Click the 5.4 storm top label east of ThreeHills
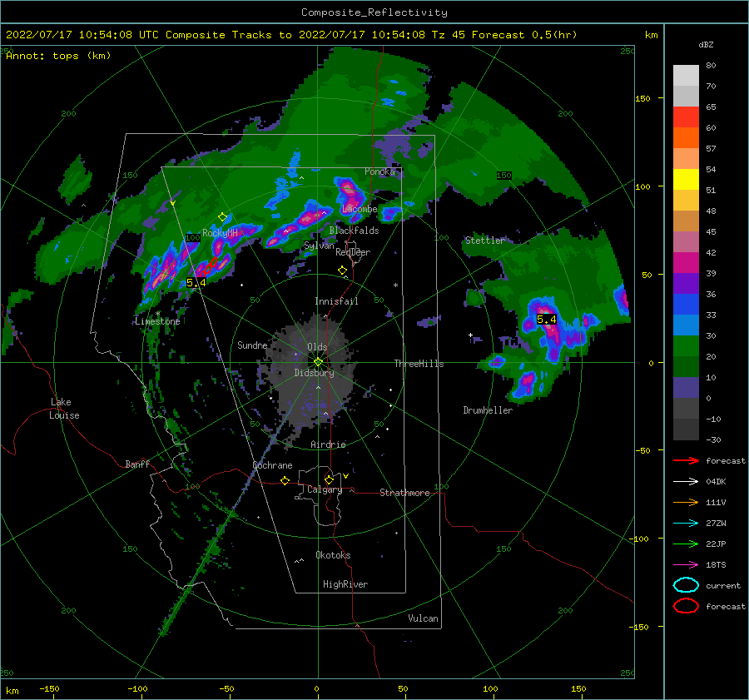Image resolution: width=749 pixels, height=700 pixels. 547,319
